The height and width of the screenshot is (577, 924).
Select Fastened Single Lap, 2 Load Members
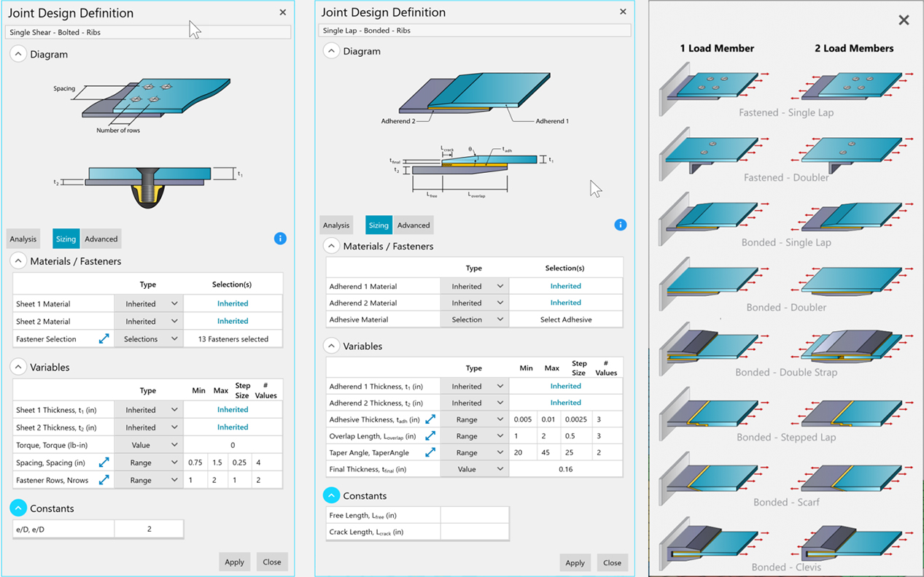click(852, 86)
